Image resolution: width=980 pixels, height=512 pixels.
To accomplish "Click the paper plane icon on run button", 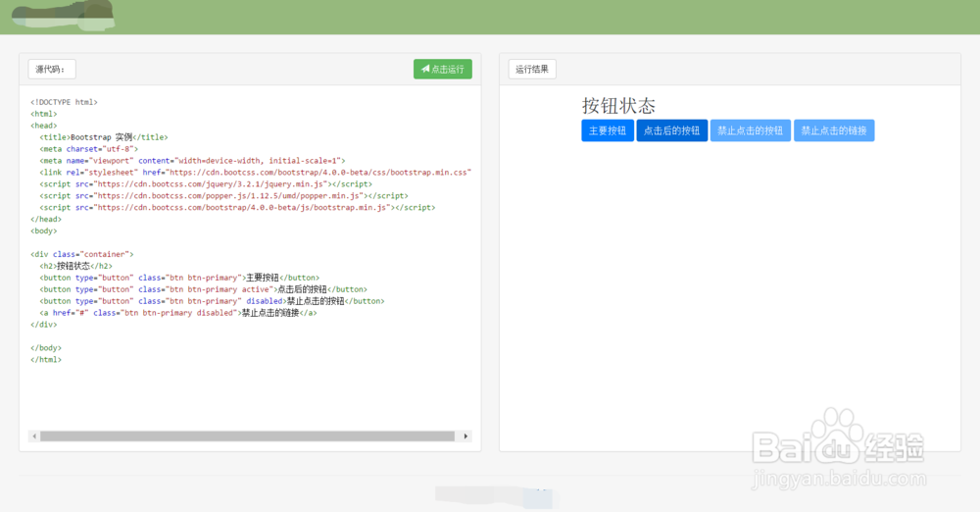I will (425, 69).
